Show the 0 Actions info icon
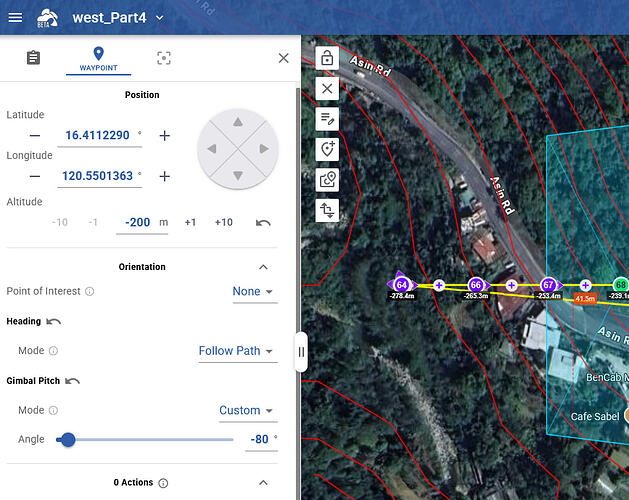The height and width of the screenshot is (500, 629). [x=163, y=483]
